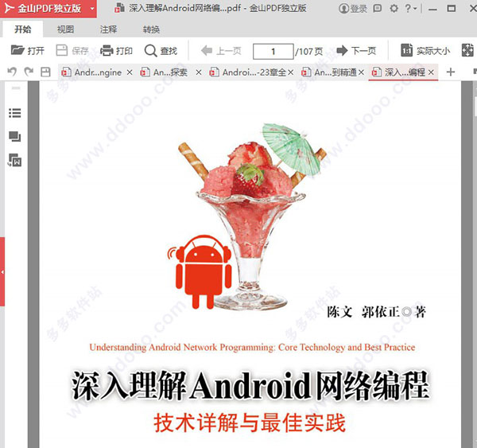Click the /107页 total pages label

point(309,51)
